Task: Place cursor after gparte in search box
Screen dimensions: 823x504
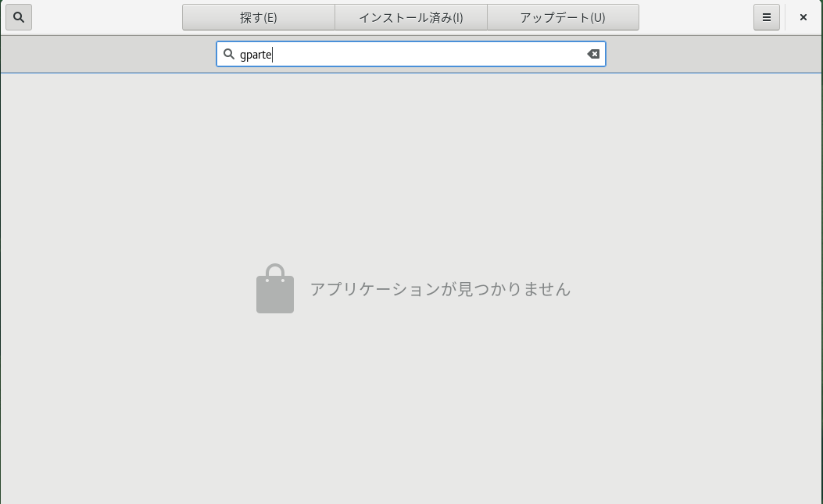Action: coord(273,55)
